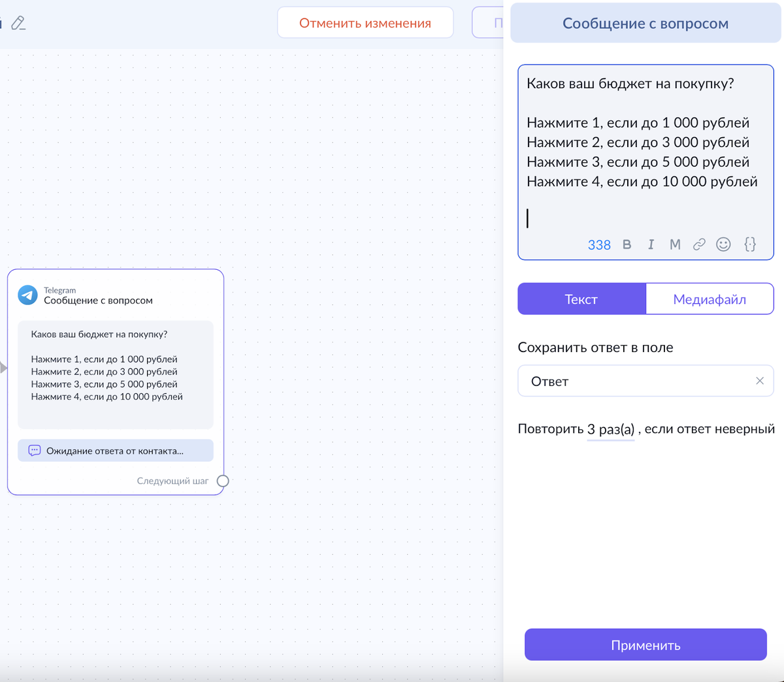Screen dimensions: 784x682
Task: Click the Telegram icon on the question block
Action: (26, 294)
